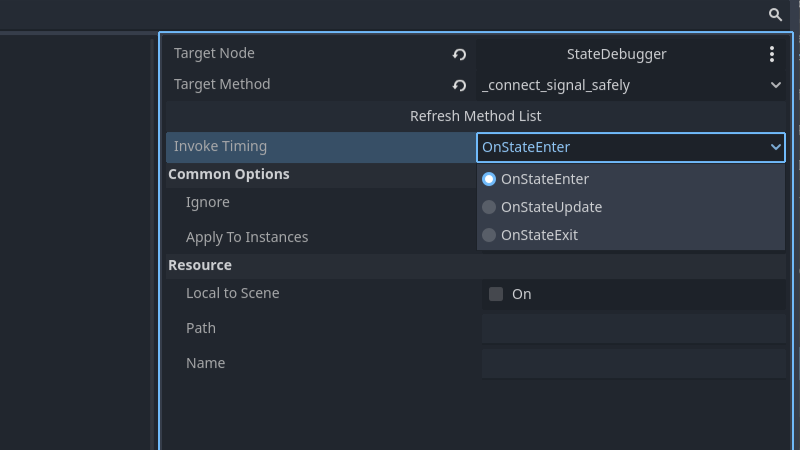Revert the Target Method property
Image resolution: width=800 pixels, height=450 pixels.
[460, 86]
